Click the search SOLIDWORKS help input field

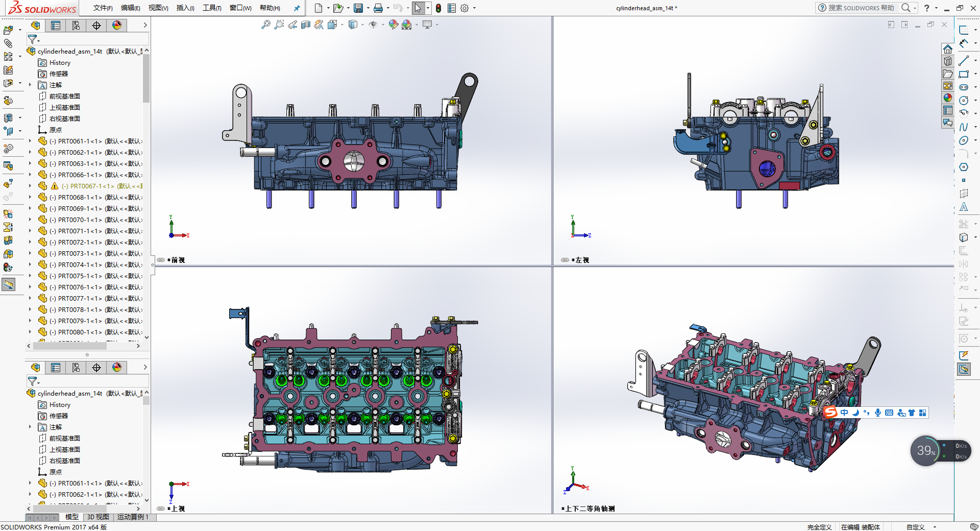(862, 8)
